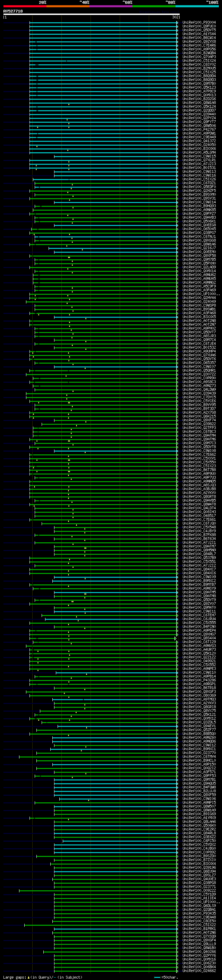Select the UniRef100_C7DYC5 label
Viewport: 222px width, 980px height.
pyautogui.click(x=199, y=397)
